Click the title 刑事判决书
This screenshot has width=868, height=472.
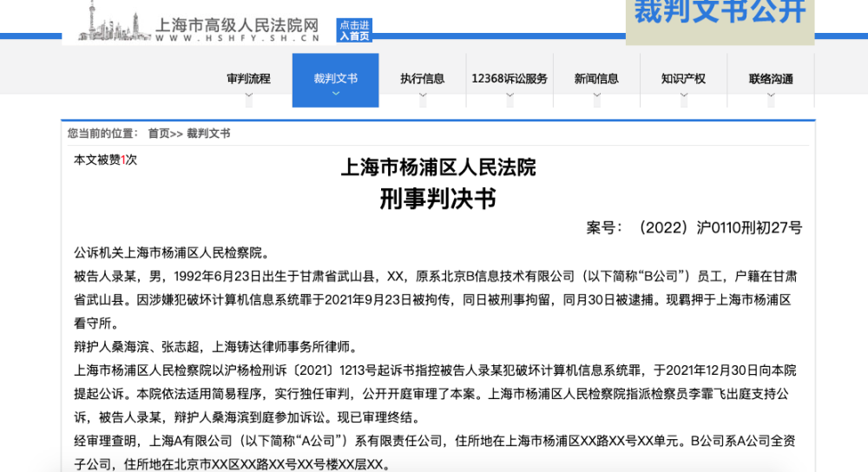click(x=437, y=199)
